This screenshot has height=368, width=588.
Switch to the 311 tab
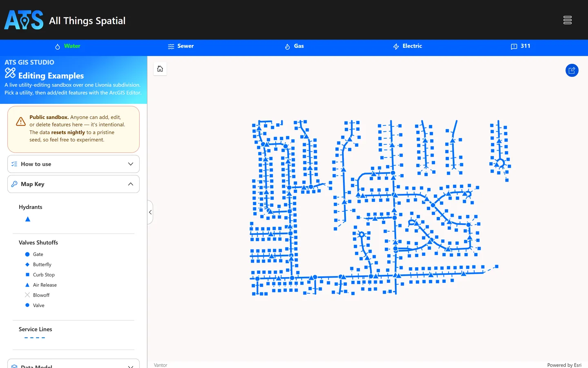click(521, 46)
